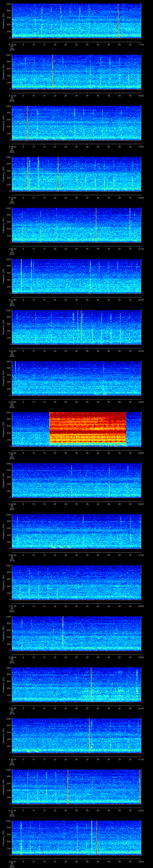
Task: Click the '2:19:00' start time label
Action: [12, 198]
